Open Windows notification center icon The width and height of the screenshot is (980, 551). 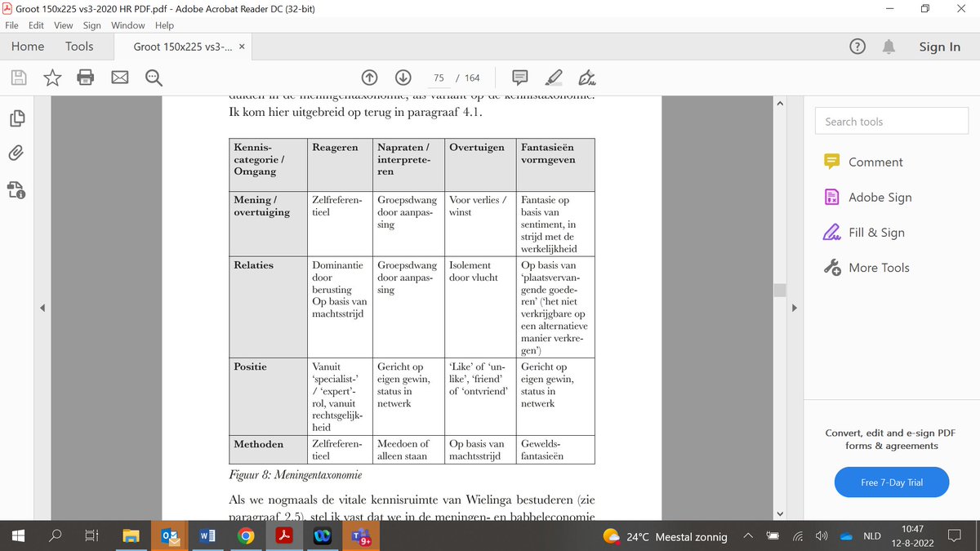tap(955, 536)
